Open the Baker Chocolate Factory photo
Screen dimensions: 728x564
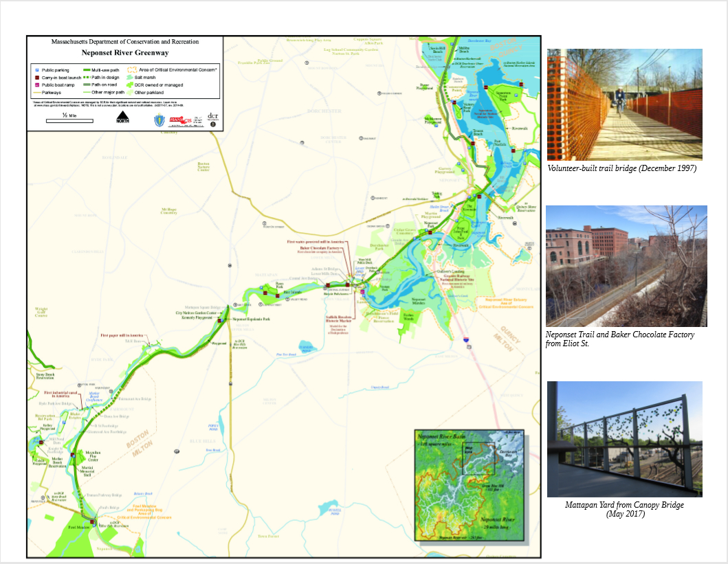(626, 266)
